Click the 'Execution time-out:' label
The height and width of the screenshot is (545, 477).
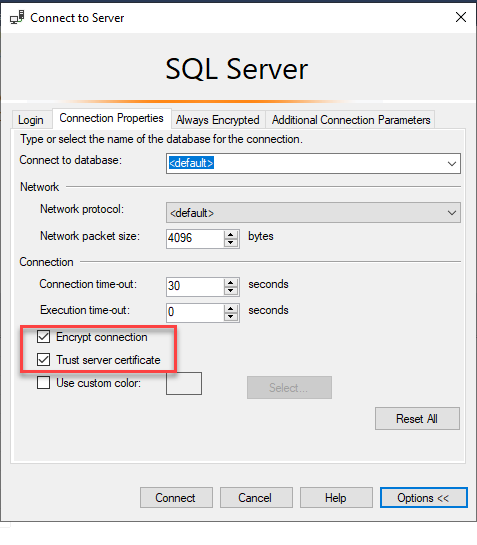click(x=85, y=310)
